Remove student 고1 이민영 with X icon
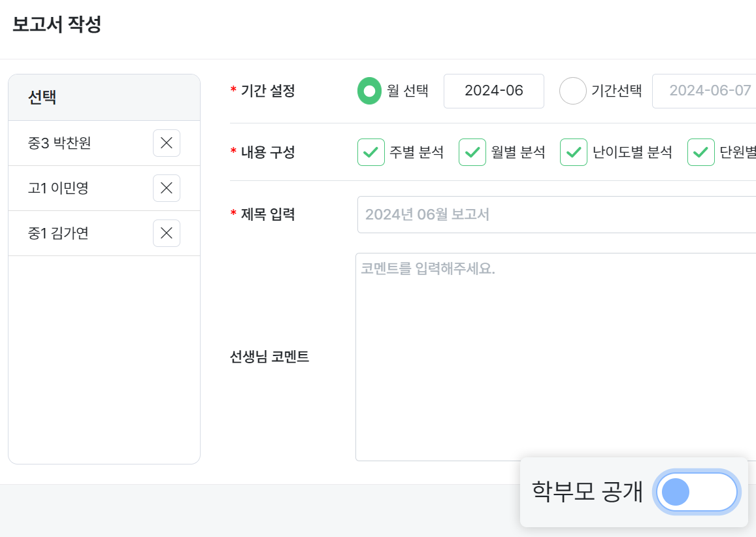Screen dimensions: 756x537 [166, 188]
